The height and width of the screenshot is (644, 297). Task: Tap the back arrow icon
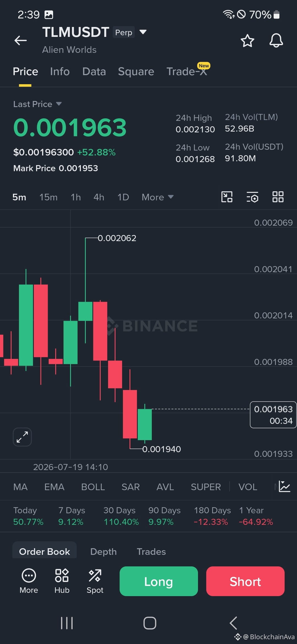[21, 40]
